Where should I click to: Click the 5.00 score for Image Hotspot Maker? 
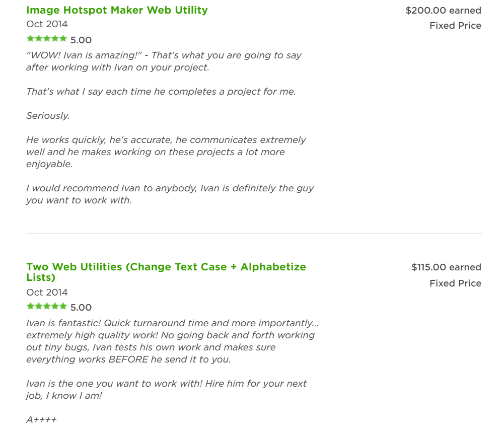click(x=81, y=40)
